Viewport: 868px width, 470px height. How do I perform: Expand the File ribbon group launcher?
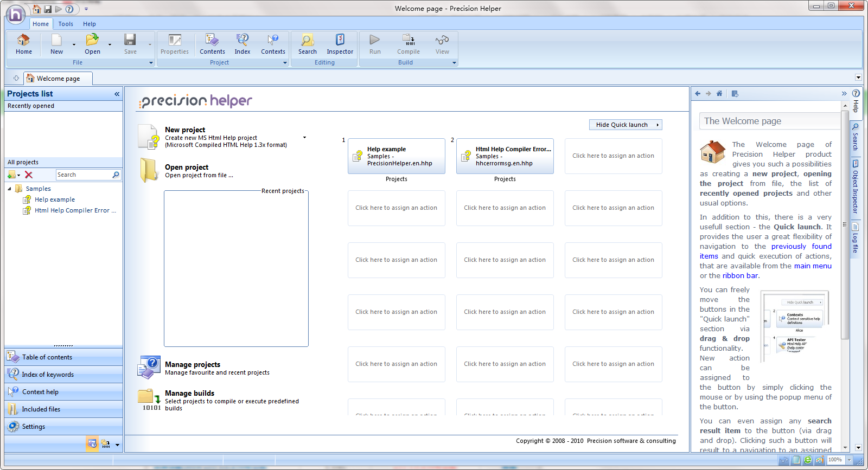151,63
